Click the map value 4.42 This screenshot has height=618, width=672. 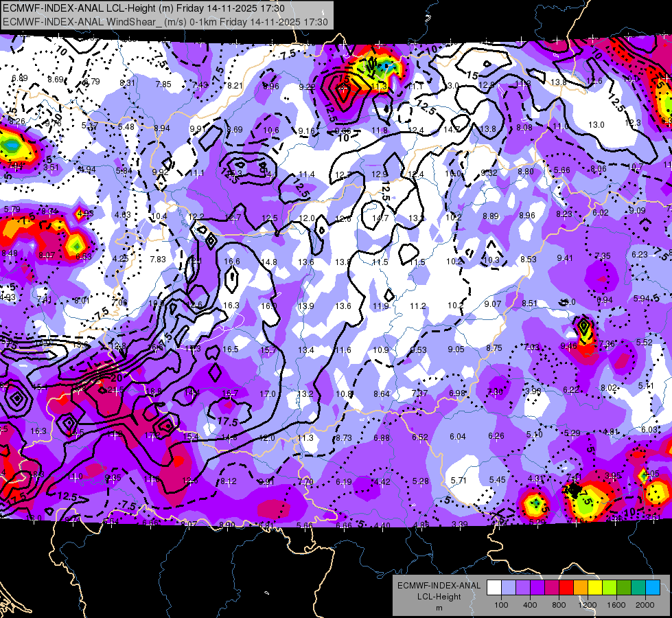click(382, 481)
